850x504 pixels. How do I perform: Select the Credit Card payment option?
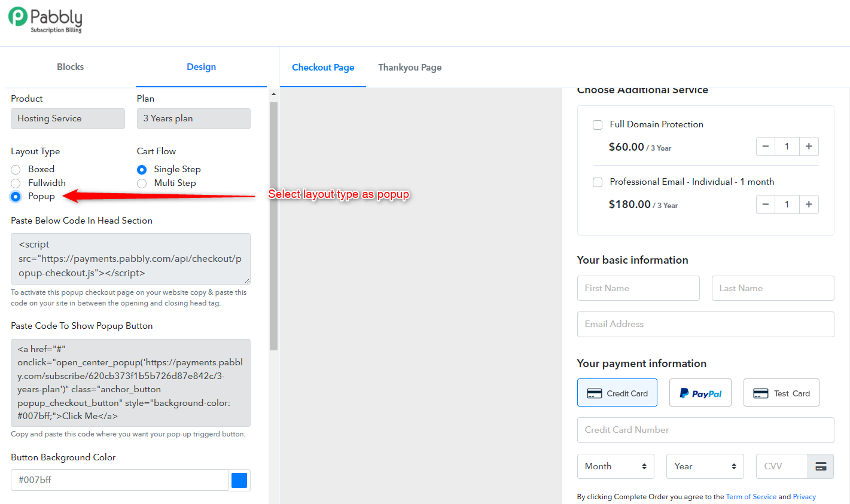pyautogui.click(x=617, y=393)
